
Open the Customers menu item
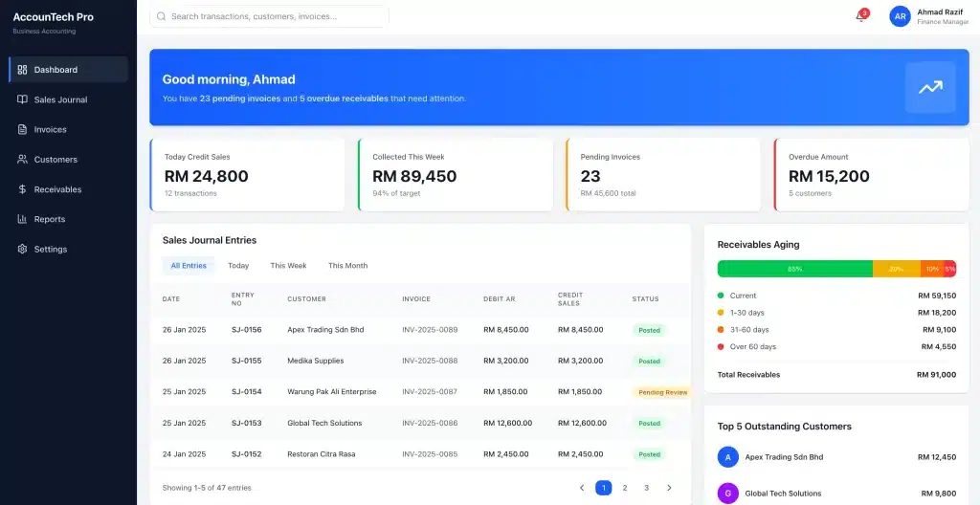(69, 160)
